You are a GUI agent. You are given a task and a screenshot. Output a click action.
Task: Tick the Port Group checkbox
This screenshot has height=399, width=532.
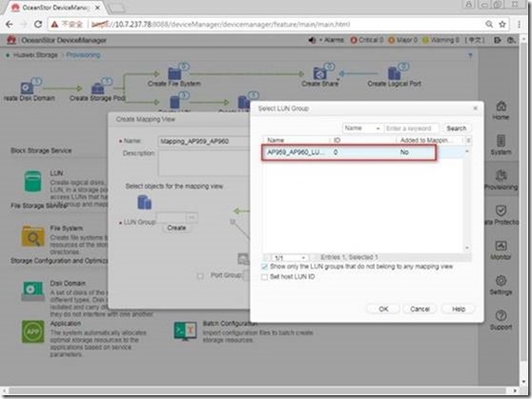coord(200,276)
